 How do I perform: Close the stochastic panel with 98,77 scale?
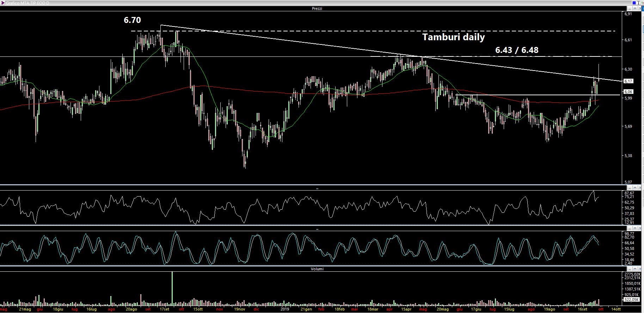click(640, 228)
